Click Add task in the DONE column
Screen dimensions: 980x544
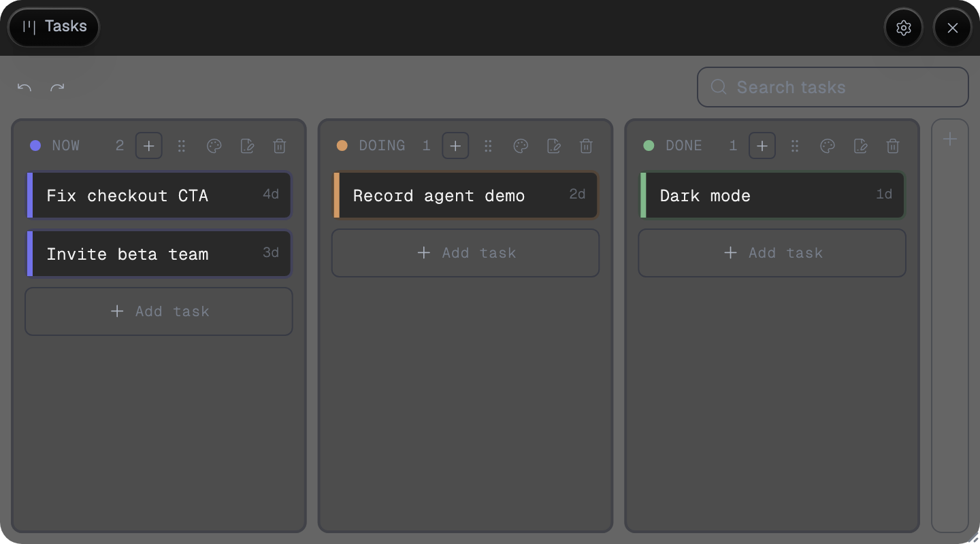(772, 253)
